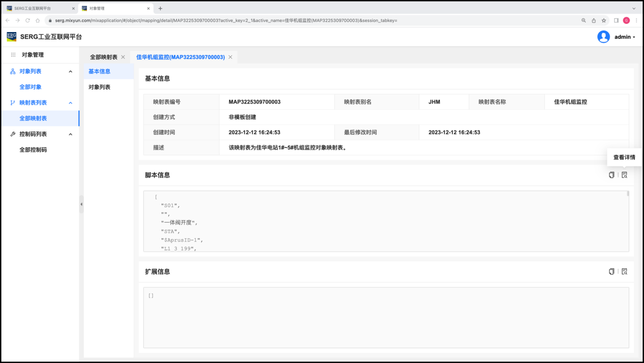Click the script info code scrollbar
Screen dimensions: 644x363
point(628,194)
